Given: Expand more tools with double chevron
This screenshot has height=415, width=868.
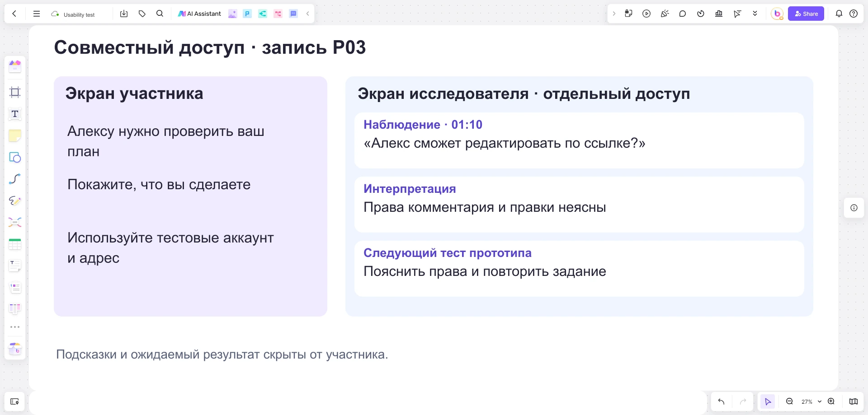Looking at the screenshot, I should [x=755, y=14].
